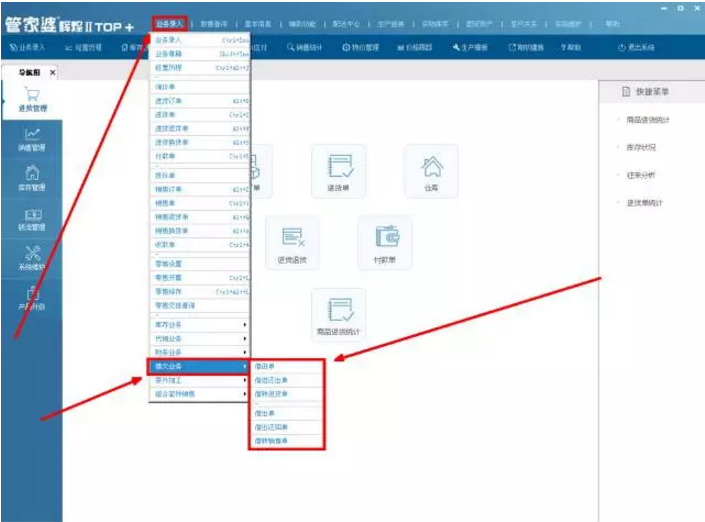
Task: Open 商品进货统计 link in 快捷菜单 panel
Action: point(648,120)
